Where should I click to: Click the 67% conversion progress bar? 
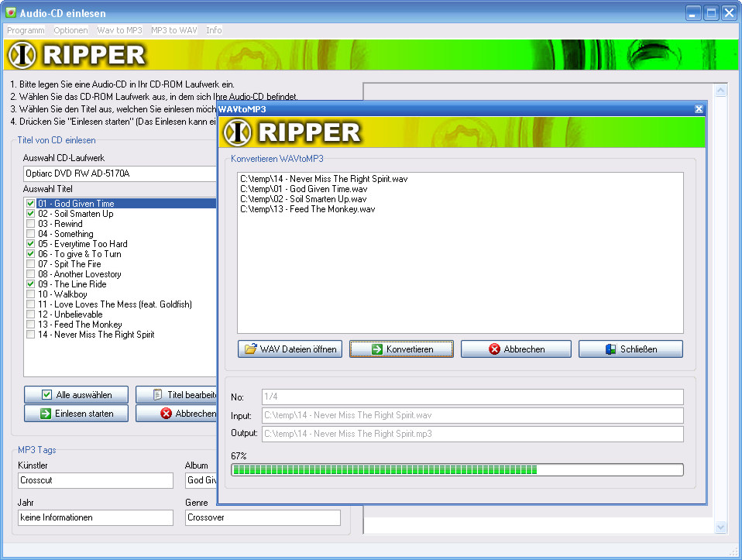click(457, 469)
